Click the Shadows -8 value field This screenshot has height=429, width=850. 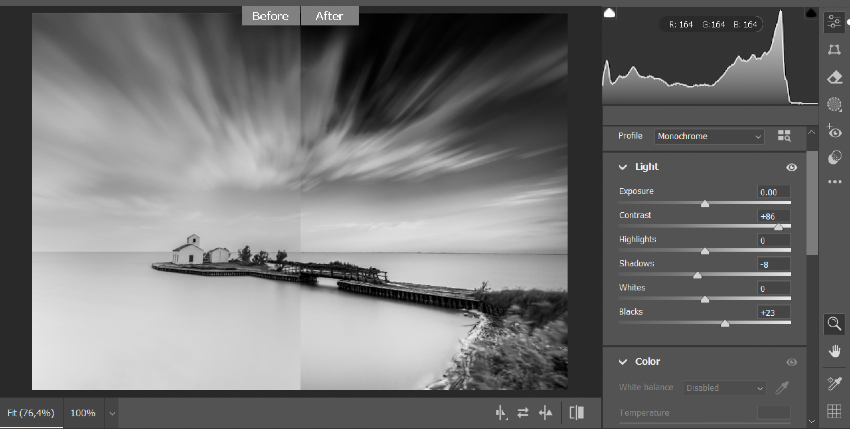tap(774, 264)
